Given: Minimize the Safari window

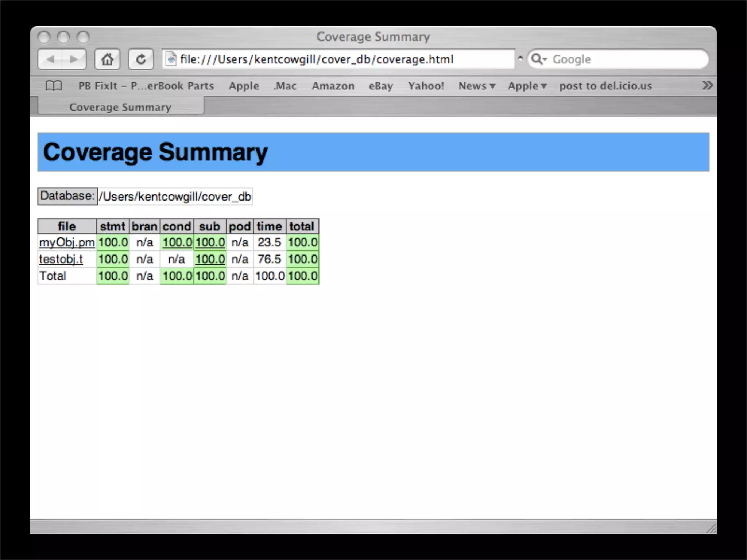Looking at the screenshot, I should click(x=63, y=37).
